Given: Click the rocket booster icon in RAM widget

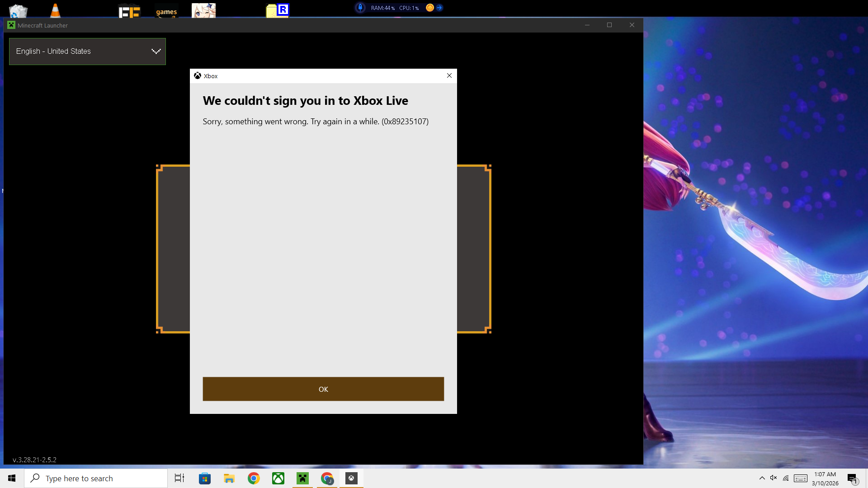Looking at the screenshot, I should tap(360, 8).
